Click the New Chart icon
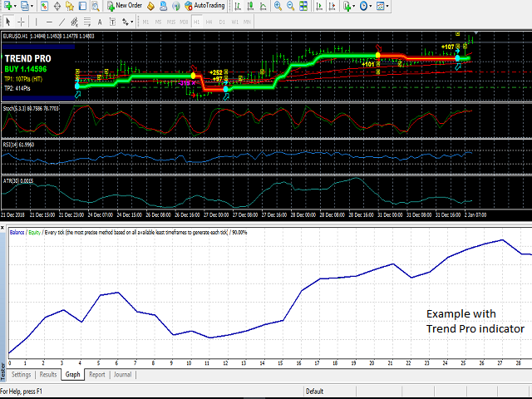This screenshot has width=532, height=399. (x=7, y=6)
